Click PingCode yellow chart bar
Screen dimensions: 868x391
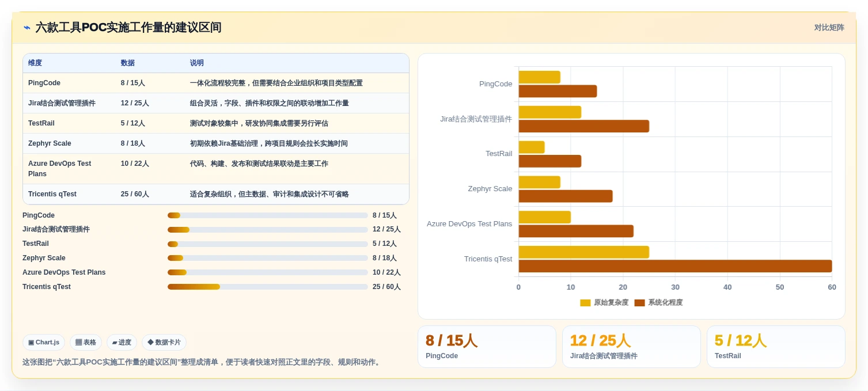539,77
